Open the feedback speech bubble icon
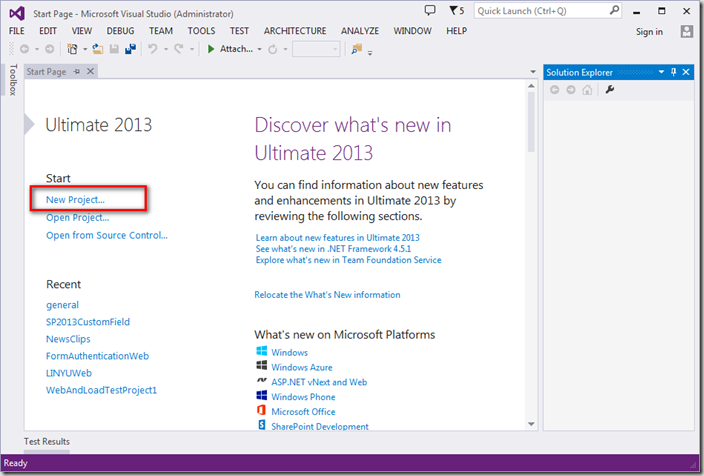Screen dimensions: 704x476 click(x=430, y=10)
